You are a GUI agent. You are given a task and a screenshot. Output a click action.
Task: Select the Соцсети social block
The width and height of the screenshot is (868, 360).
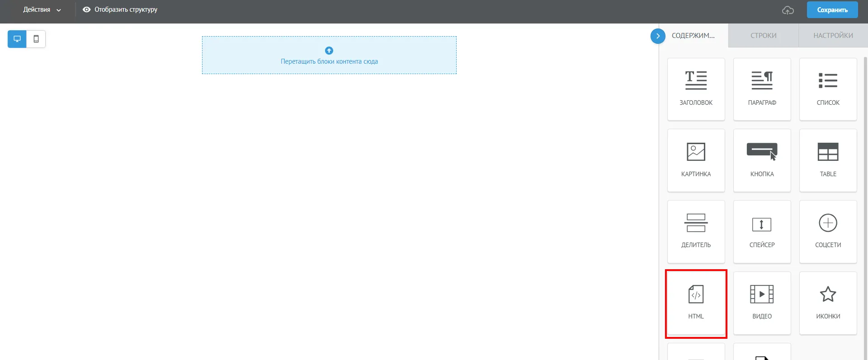(x=828, y=232)
